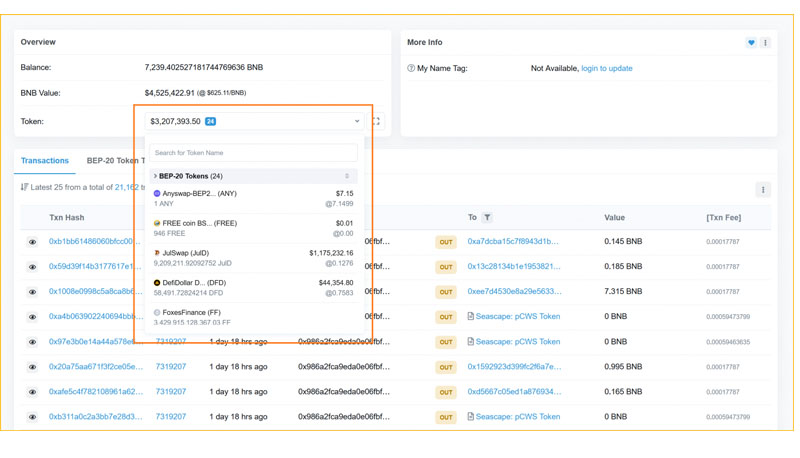Click the heart favorite icon in More Info
Image resolution: width=800 pixels, height=458 pixels.
click(x=751, y=43)
